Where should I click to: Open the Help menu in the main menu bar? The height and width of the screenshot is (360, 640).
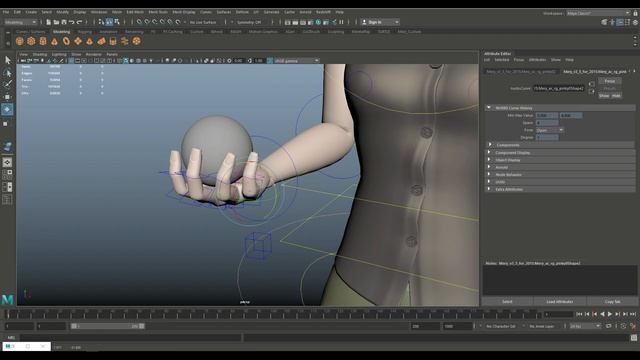[339, 12]
